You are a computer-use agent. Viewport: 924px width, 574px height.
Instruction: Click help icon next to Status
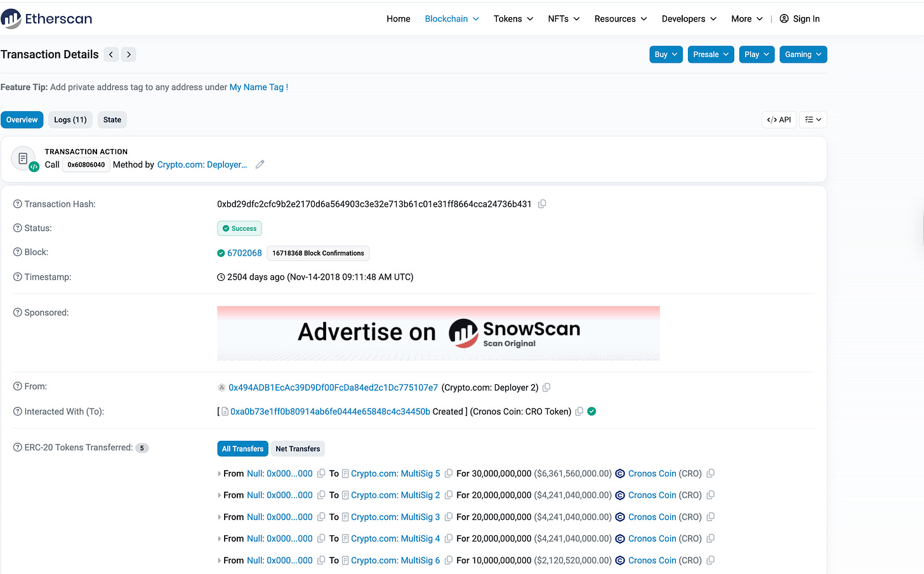point(18,228)
